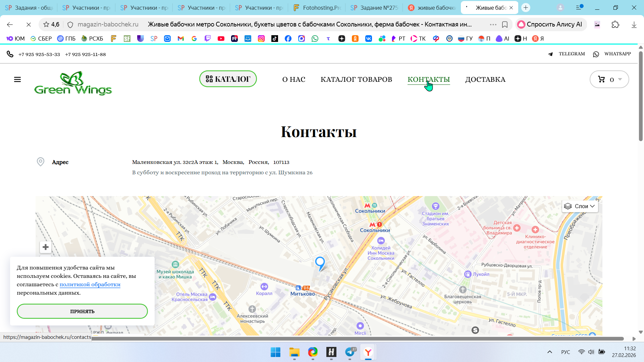The image size is (644, 362).
Task: Open the green Catalog button menu
Action: pyautogui.click(x=228, y=79)
